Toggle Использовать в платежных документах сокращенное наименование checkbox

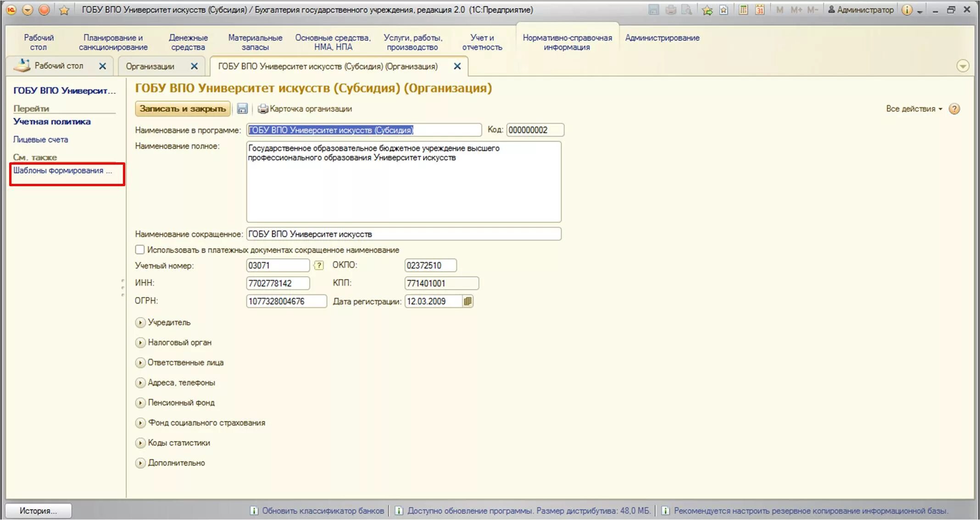(140, 250)
